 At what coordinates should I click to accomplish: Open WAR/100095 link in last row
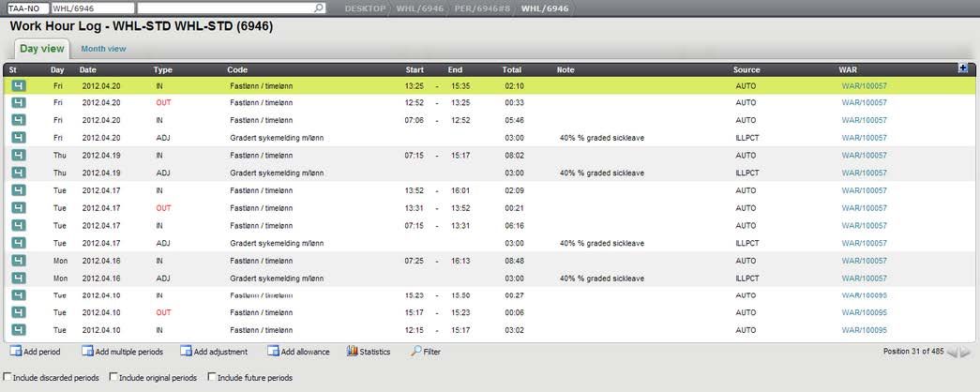tap(864, 330)
